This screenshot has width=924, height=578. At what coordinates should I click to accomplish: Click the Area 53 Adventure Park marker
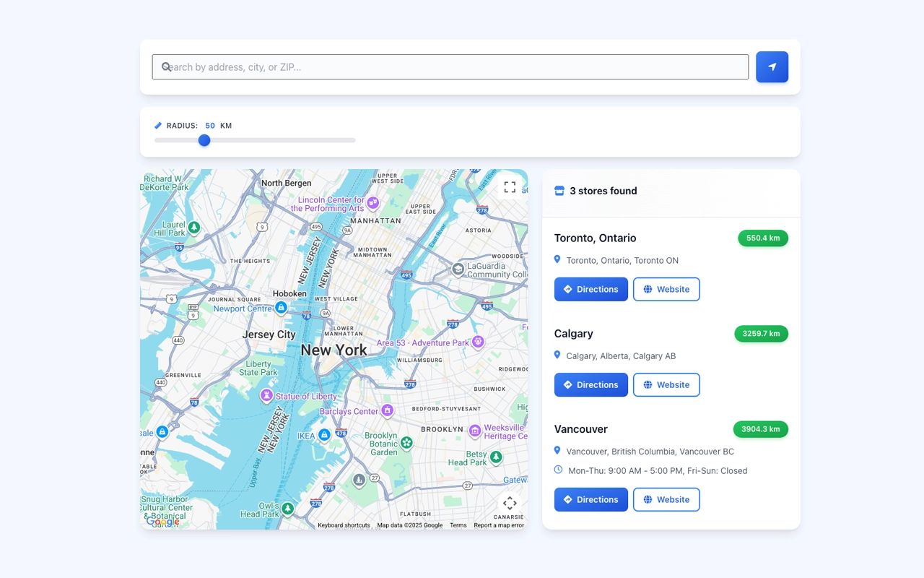click(x=478, y=342)
